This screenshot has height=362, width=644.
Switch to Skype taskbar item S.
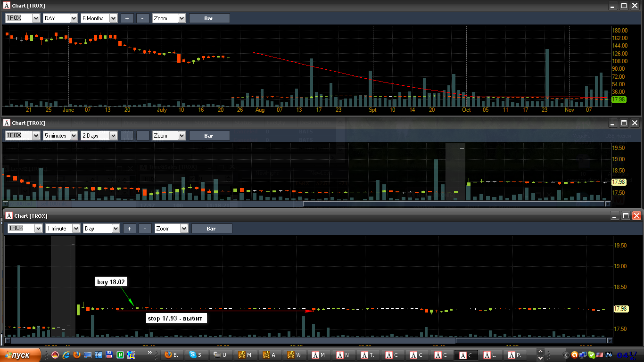pyautogui.click(x=196, y=355)
